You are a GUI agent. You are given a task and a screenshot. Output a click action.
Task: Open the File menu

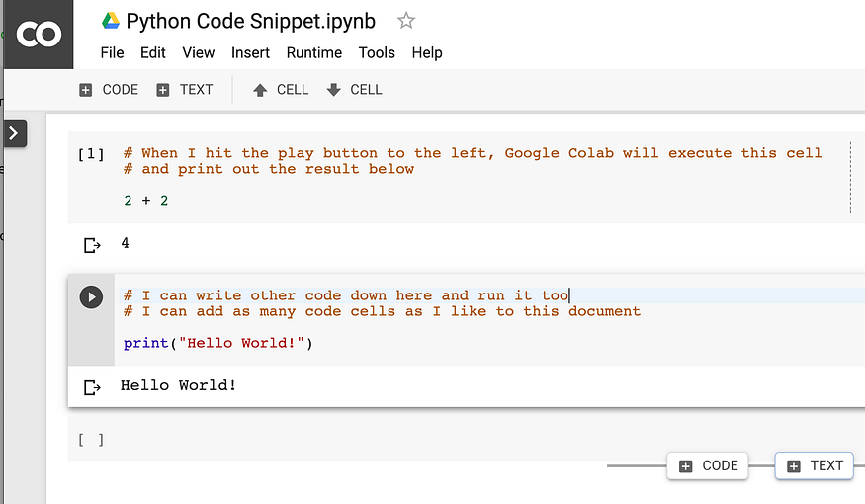click(x=112, y=53)
